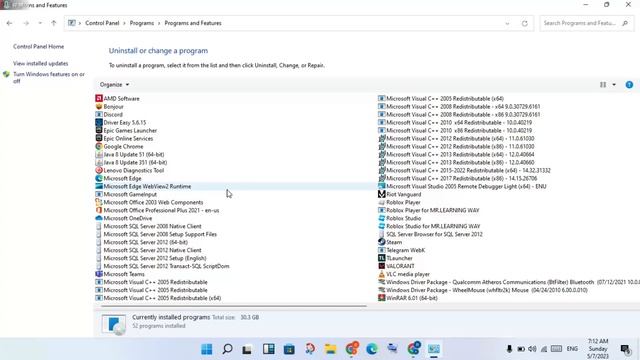Click the Microsoft Teams icon
The height and width of the screenshot is (360, 640).
point(99,274)
